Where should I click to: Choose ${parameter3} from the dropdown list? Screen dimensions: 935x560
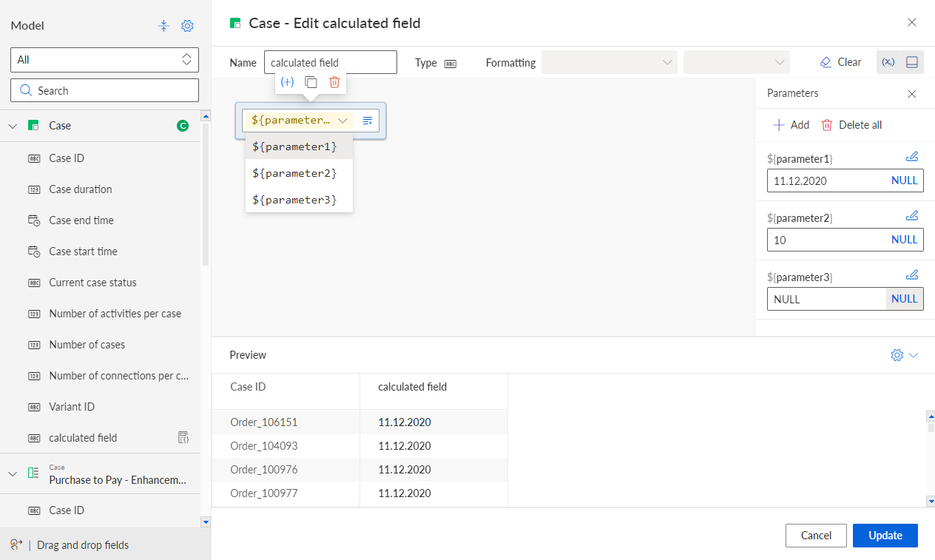pos(299,200)
